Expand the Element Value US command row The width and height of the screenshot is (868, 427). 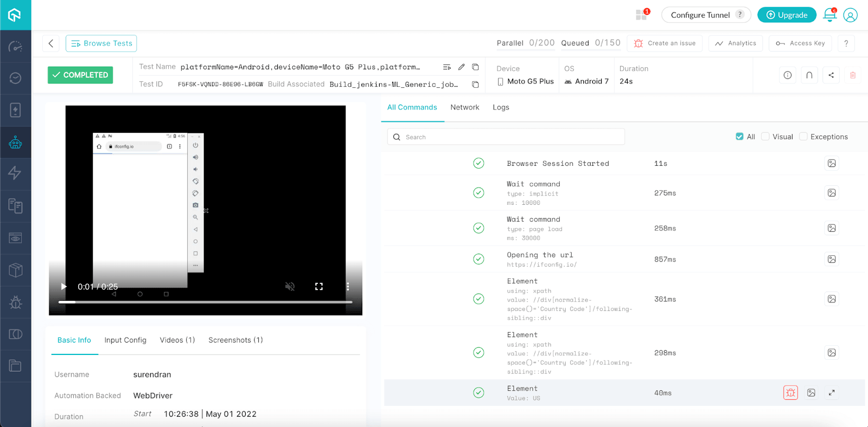[832, 393]
